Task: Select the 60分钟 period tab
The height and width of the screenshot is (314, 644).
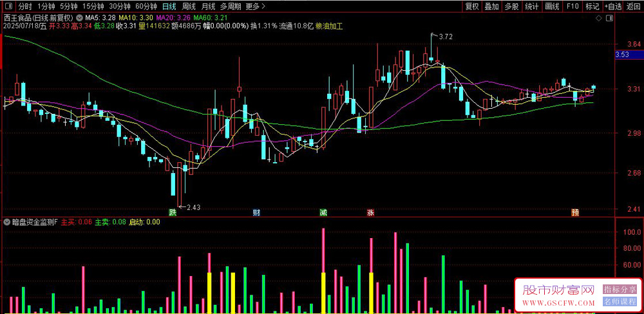Action: pos(146,6)
